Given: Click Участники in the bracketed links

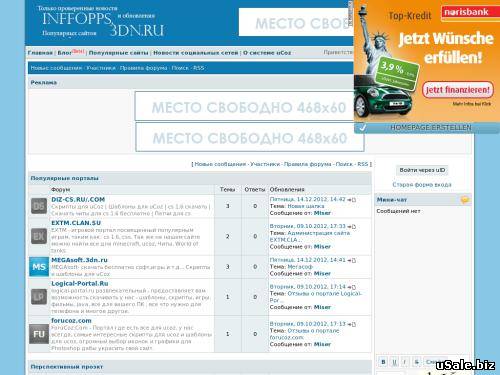Looking at the screenshot, I should (x=265, y=164).
